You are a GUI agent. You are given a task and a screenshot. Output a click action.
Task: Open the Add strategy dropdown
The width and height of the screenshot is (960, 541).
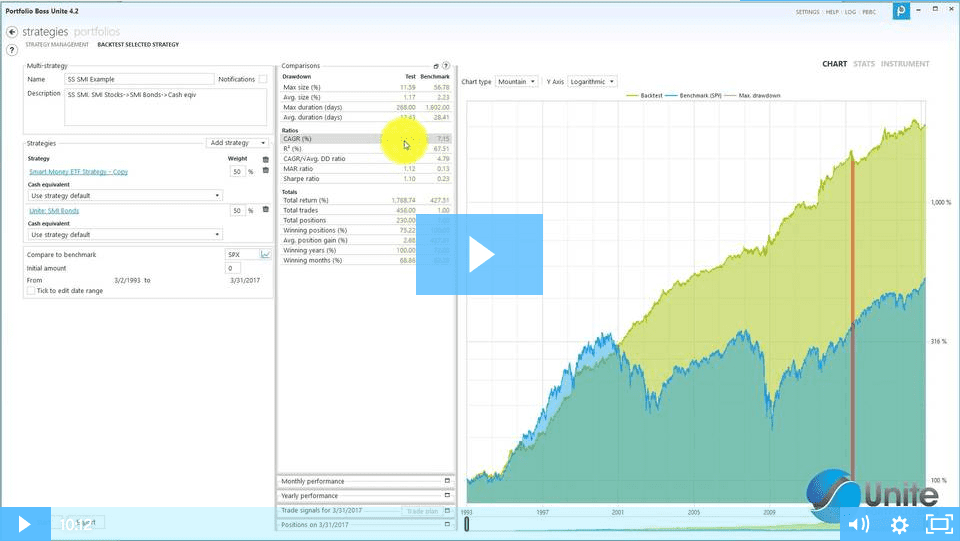(238, 143)
